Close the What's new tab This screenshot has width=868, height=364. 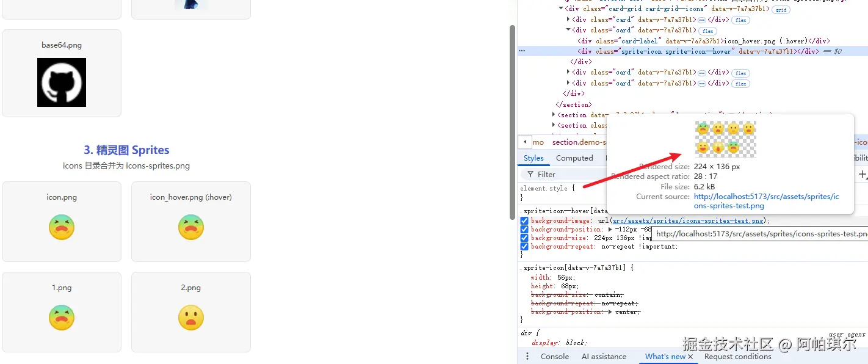[690, 357]
